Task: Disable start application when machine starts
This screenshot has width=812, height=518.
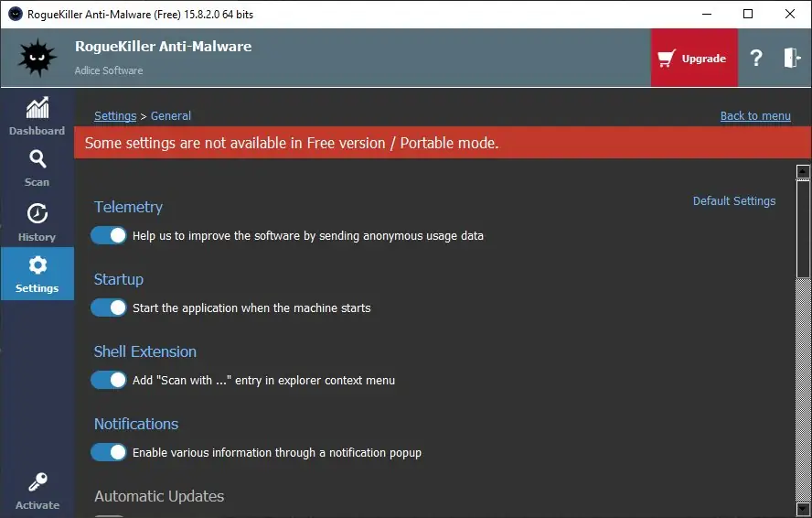Action: tap(109, 308)
